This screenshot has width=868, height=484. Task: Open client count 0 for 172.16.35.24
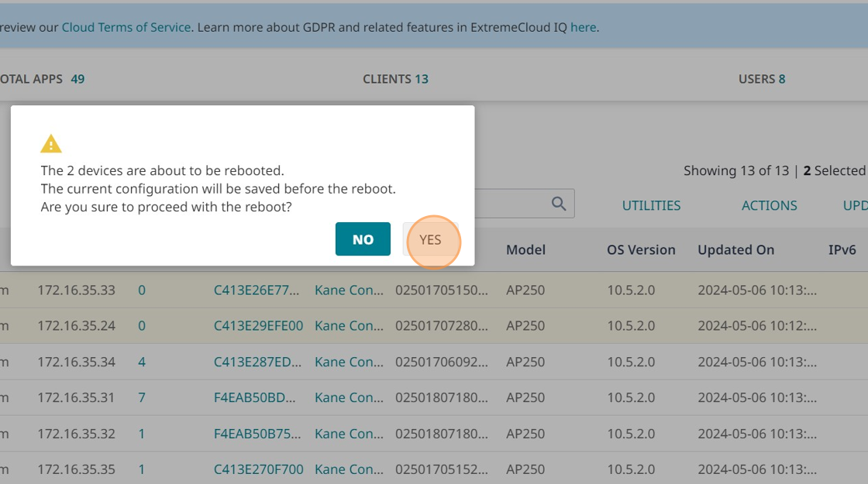coord(142,325)
